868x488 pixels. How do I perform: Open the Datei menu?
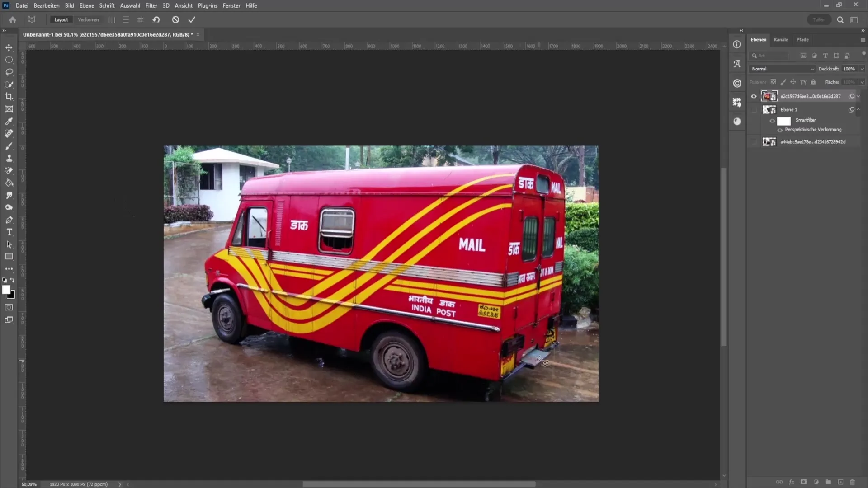(22, 5)
